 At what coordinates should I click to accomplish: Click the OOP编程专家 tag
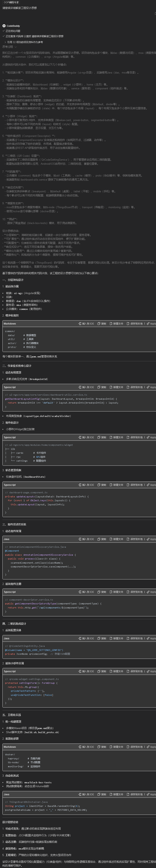coord(11,2)
